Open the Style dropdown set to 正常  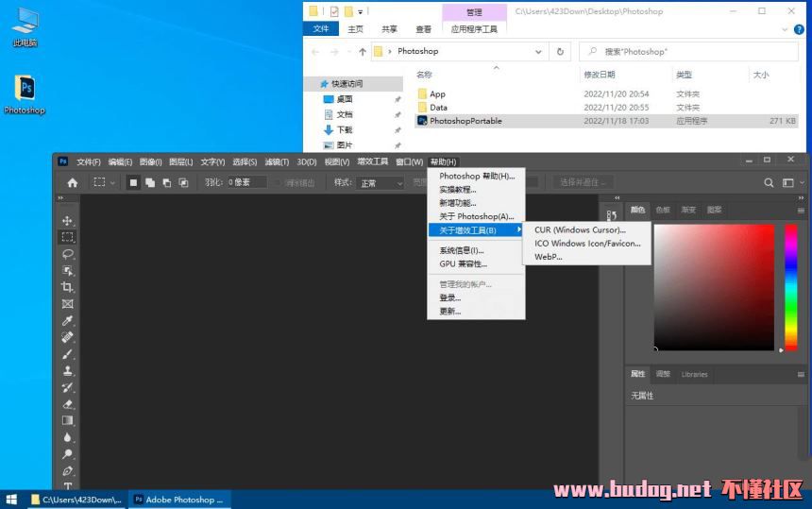pyautogui.click(x=380, y=183)
